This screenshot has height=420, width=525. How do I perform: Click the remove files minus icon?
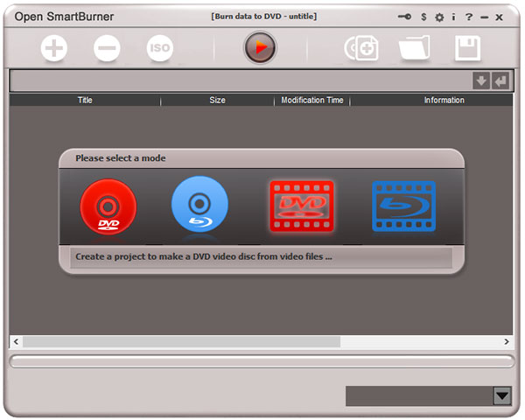pyautogui.click(x=107, y=48)
